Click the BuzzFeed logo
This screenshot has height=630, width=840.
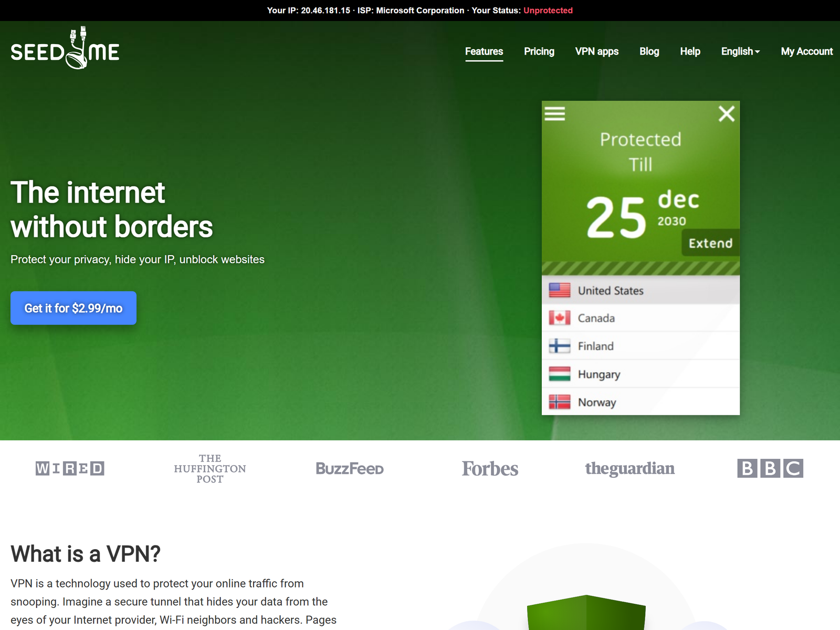click(x=350, y=468)
